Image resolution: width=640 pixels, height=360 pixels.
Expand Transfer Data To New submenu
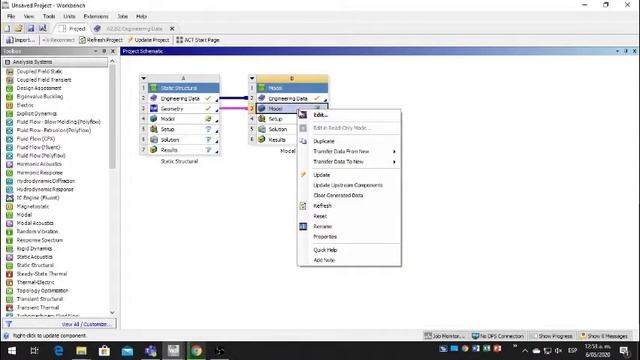point(349,162)
